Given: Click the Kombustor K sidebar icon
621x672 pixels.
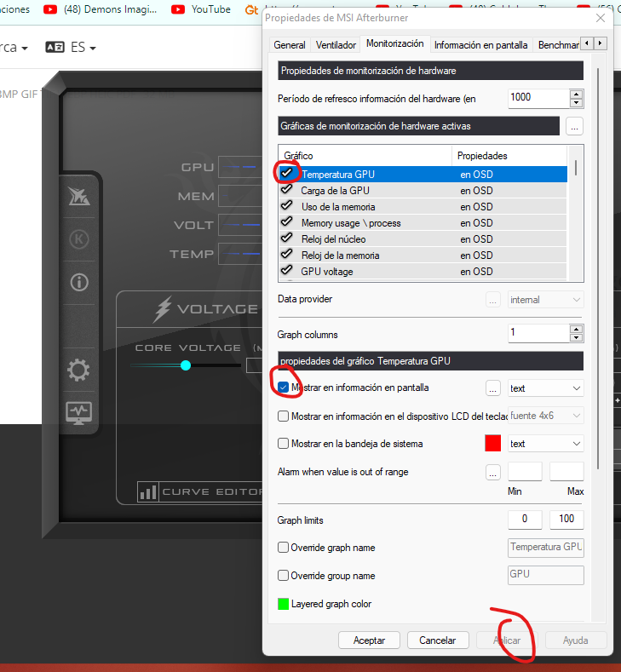Looking at the screenshot, I should tap(79, 239).
